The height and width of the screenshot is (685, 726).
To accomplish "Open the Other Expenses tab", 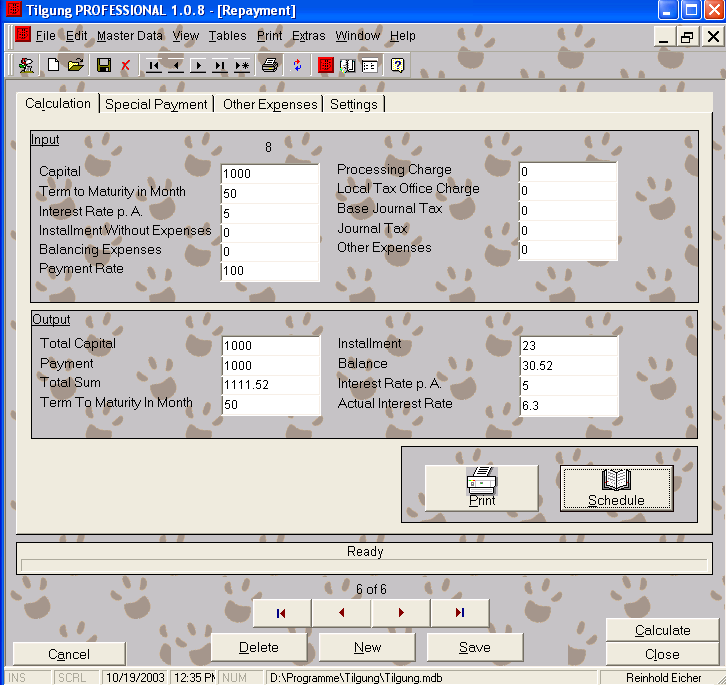I will pos(270,104).
